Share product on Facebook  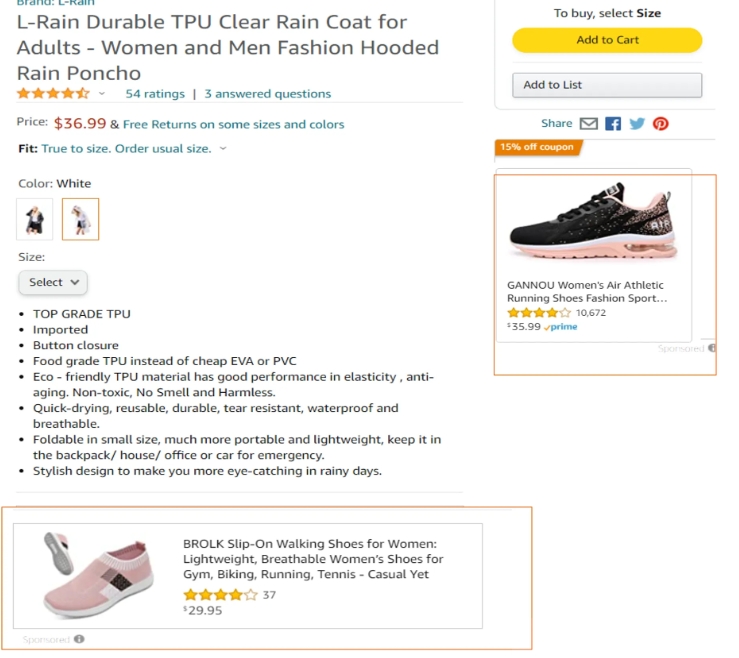613,124
